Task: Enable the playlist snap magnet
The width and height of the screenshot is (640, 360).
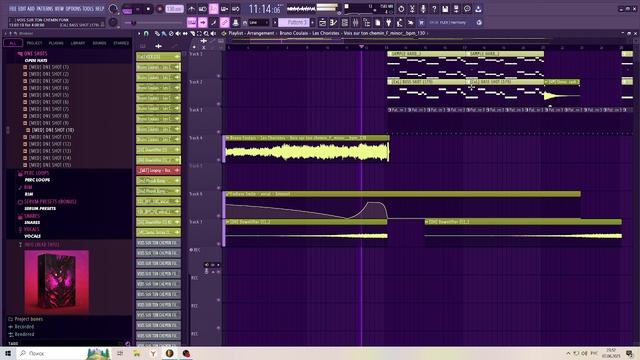Action: pyautogui.click(x=146, y=33)
